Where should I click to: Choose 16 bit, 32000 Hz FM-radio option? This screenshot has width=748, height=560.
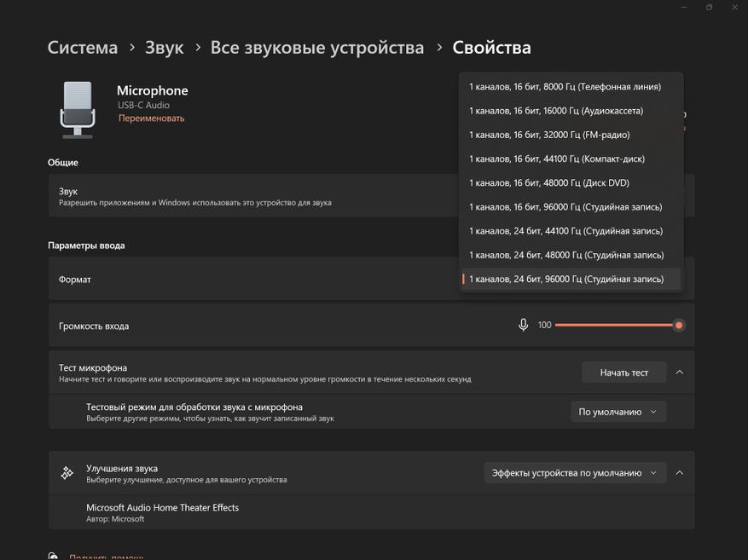click(549, 135)
